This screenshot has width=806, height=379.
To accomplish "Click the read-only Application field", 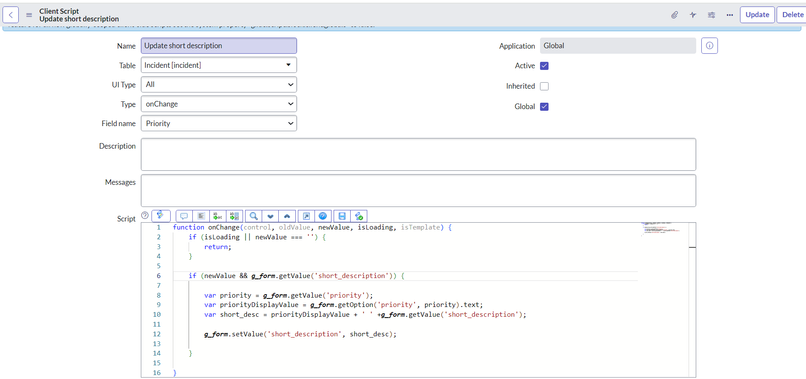I will 618,46.
